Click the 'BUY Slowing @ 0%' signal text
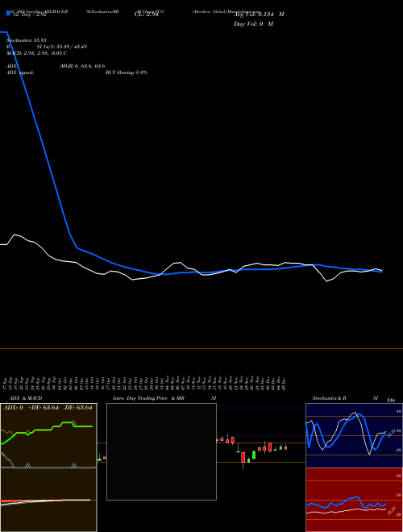 (x=127, y=73)
